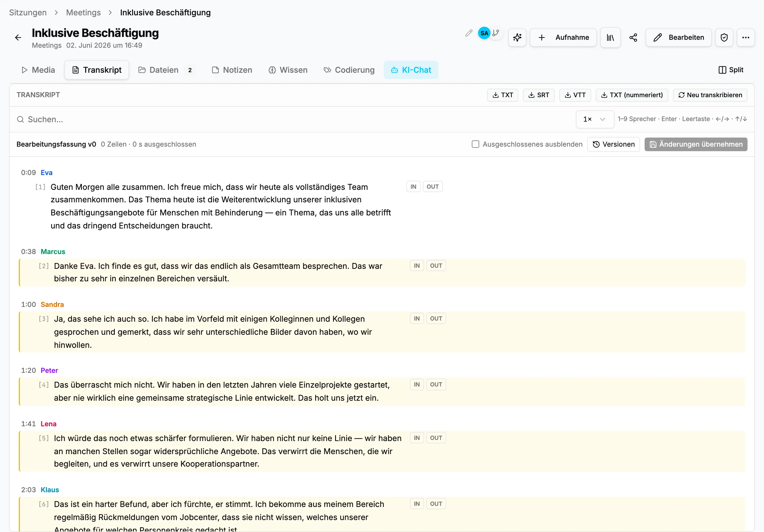
Task: Set OUT marker on Sandra's line 3
Action: click(436, 318)
